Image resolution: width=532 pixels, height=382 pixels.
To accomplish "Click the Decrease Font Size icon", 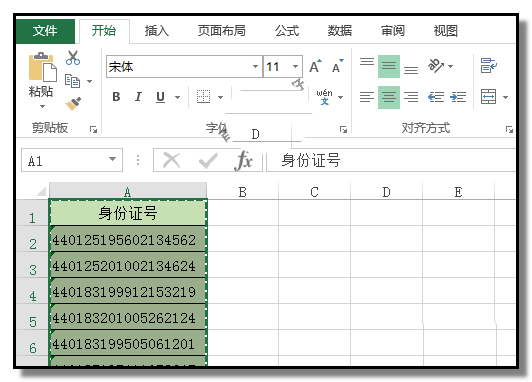I will tap(338, 66).
